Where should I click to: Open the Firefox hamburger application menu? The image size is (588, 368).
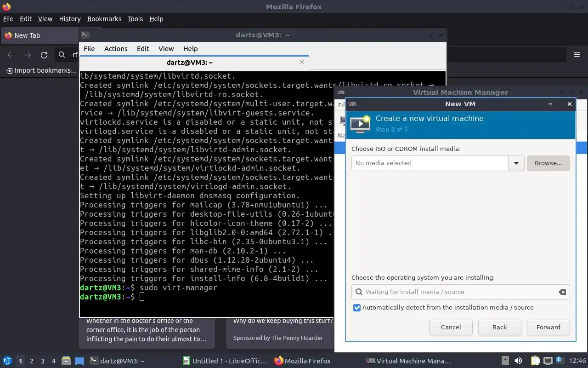(x=577, y=55)
